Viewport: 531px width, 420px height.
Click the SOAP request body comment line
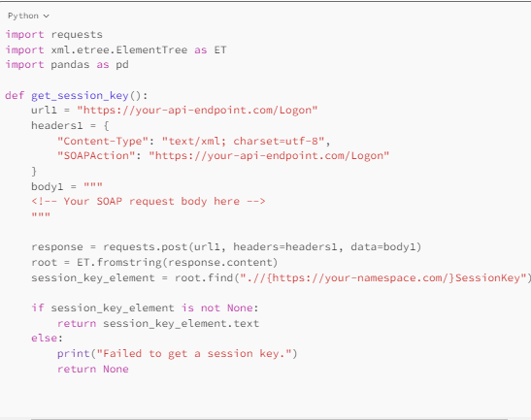[x=149, y=202]
